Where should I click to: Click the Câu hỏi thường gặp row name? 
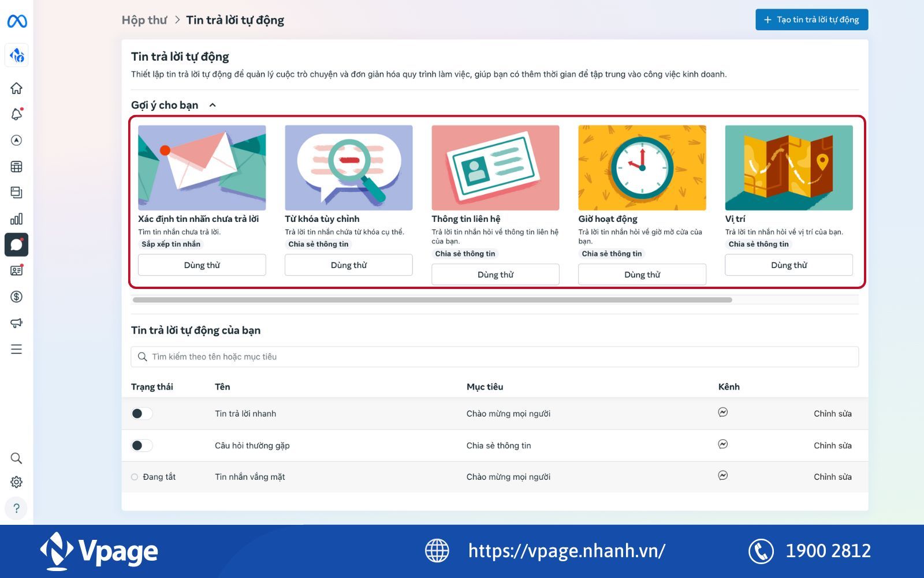(x=252, y=446)
